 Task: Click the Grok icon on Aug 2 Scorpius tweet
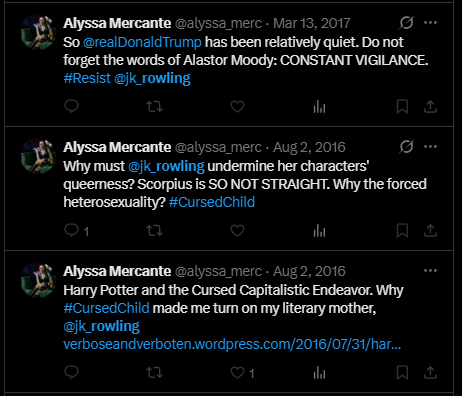pos(406,147)
